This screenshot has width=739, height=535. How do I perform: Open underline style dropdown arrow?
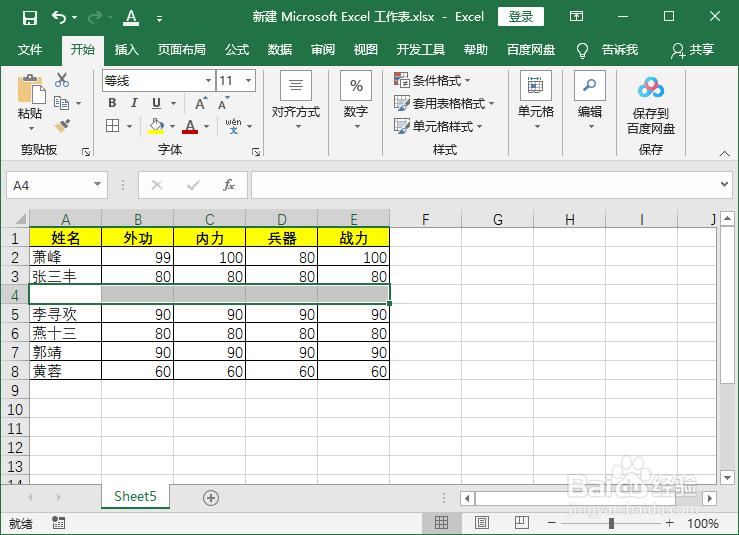[x=173, y=103]
